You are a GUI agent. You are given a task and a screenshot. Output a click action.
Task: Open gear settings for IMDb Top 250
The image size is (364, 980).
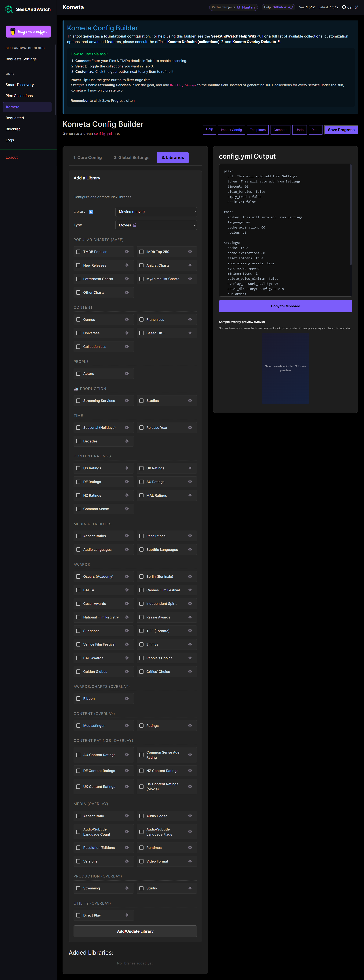click(x=190, y=252)
